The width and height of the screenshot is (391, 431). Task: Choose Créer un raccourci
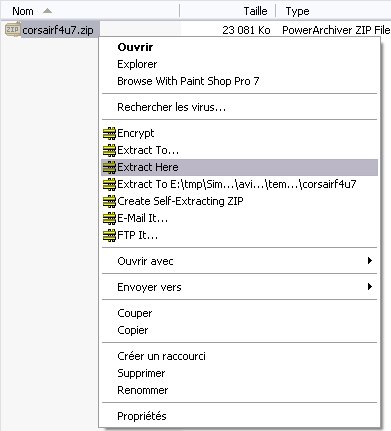240,356
